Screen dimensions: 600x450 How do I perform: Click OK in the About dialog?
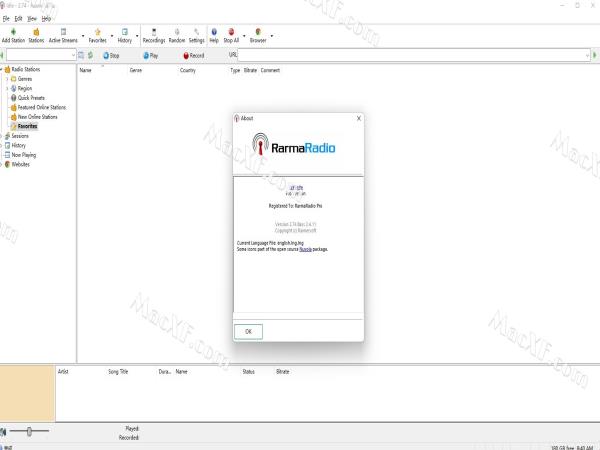(x=248, y=331)
